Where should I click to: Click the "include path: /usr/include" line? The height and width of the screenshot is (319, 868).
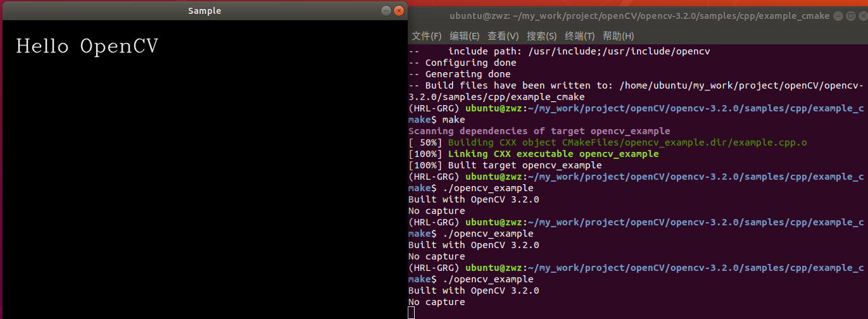click(x=560, y=51)
